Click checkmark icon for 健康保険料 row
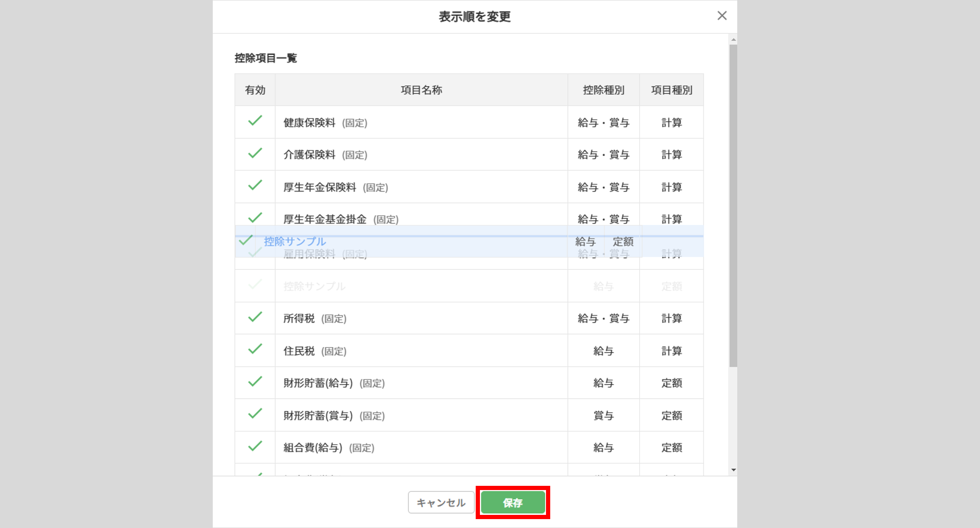The image size is (980, 528). 255,121
